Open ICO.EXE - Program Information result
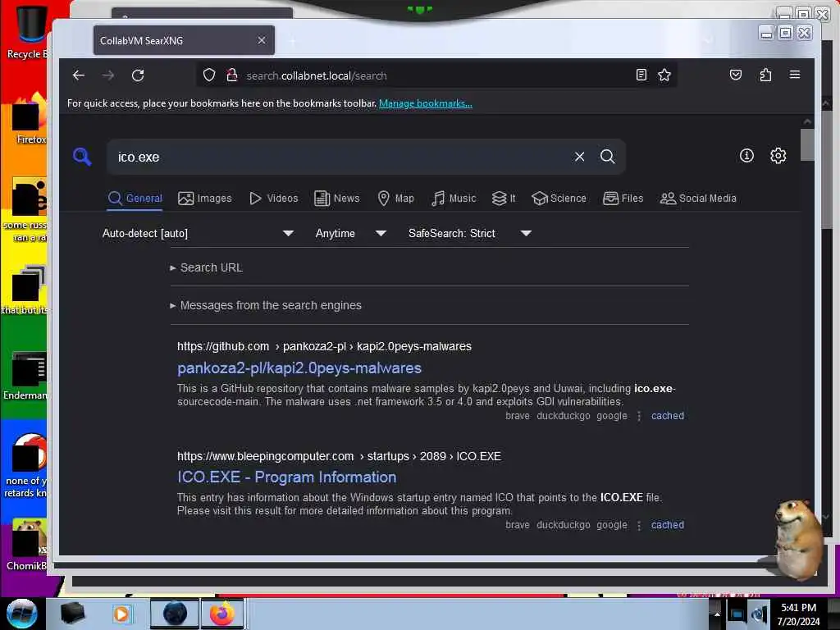This screenshot has height=630, width=840. [286, 477]
